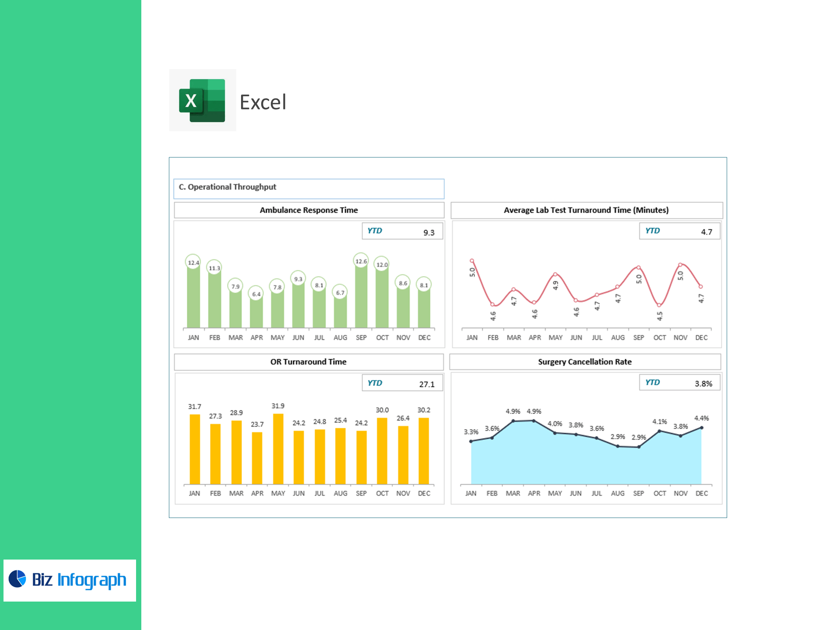Click Average Lab Test Turnaround Time title

click(586, 210)
